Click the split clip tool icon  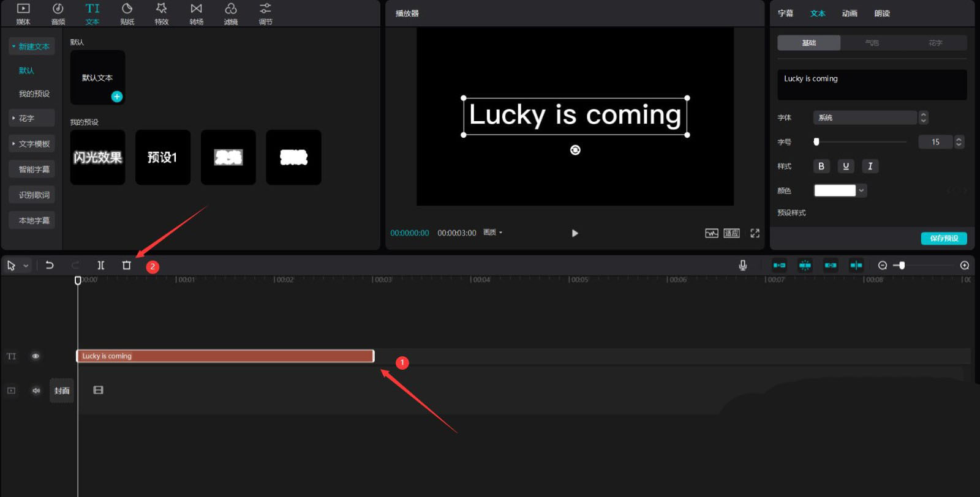click(101, 265)
